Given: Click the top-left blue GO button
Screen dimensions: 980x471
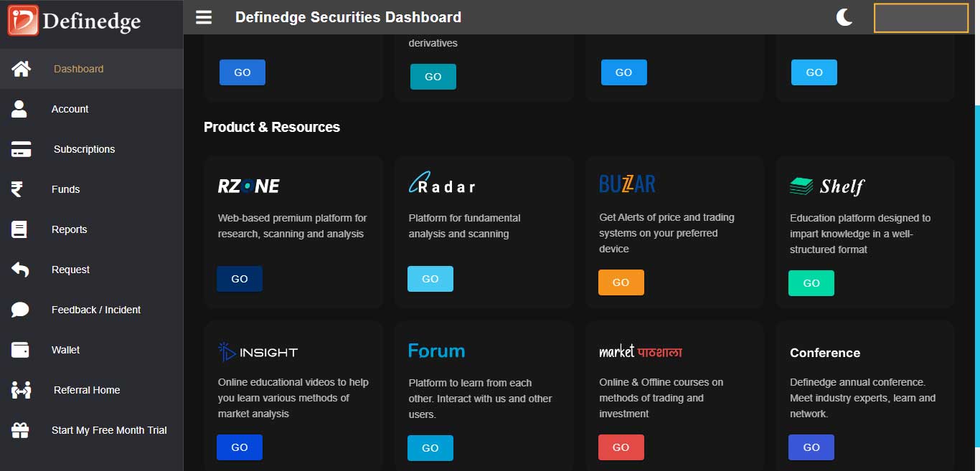Looking at the screenshot, I should click(x=242, y=72).
